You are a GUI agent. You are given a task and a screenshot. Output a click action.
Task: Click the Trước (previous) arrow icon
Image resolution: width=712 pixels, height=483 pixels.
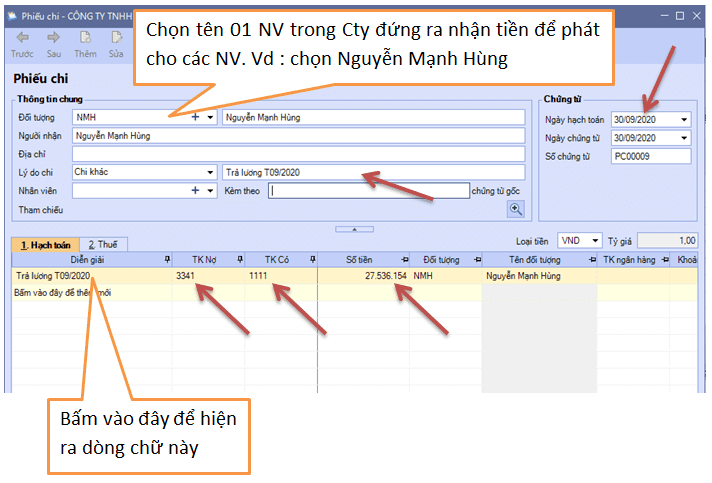click(23, 39)
